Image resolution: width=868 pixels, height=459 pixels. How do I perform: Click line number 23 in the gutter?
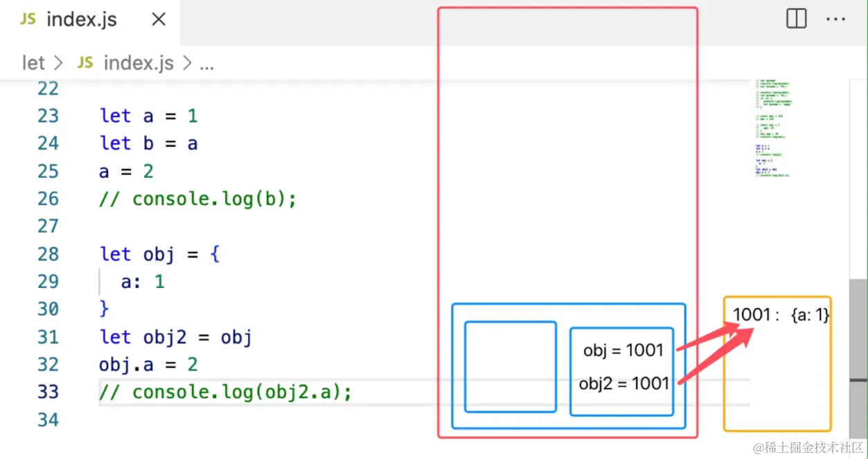pos(48,116)
